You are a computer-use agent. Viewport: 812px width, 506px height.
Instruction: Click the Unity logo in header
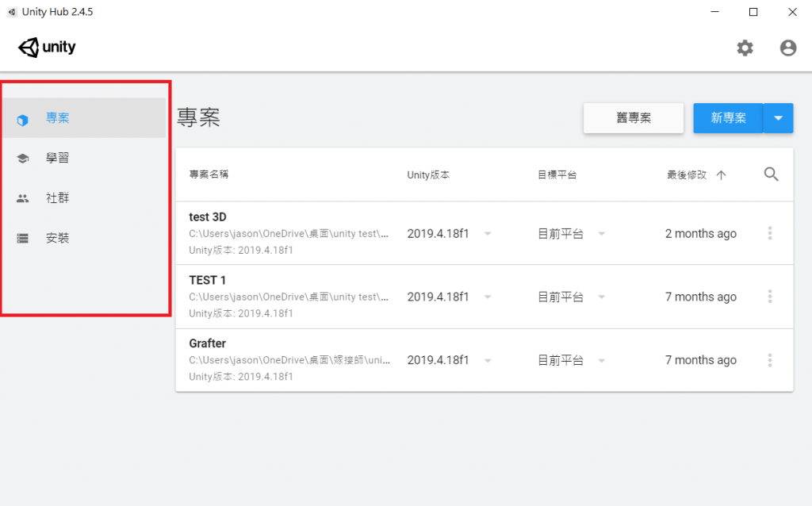click(47, 47)
